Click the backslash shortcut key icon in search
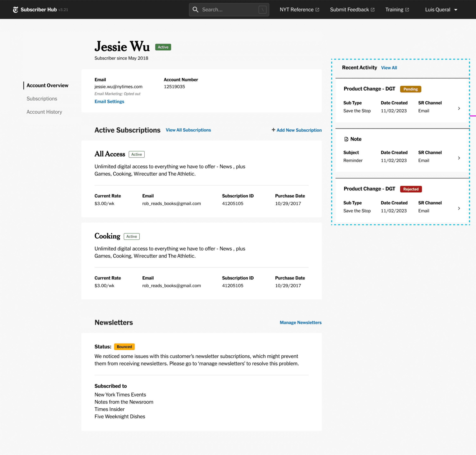Image resolution: width=476 pixels, height=455 pixels. coord(262,10)
